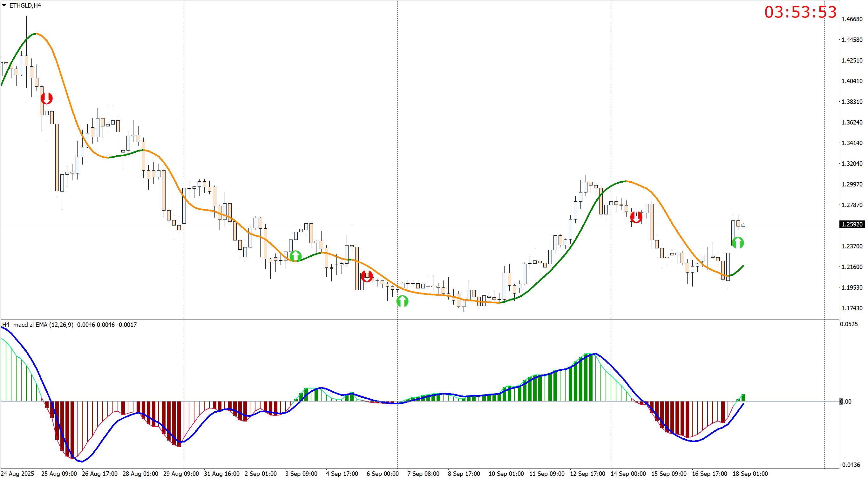Image resolution: width=868 pixels, height=479 pixels.
Task: Click the 10 Sep 01:00 time axis label
Action: click(506, 474)
